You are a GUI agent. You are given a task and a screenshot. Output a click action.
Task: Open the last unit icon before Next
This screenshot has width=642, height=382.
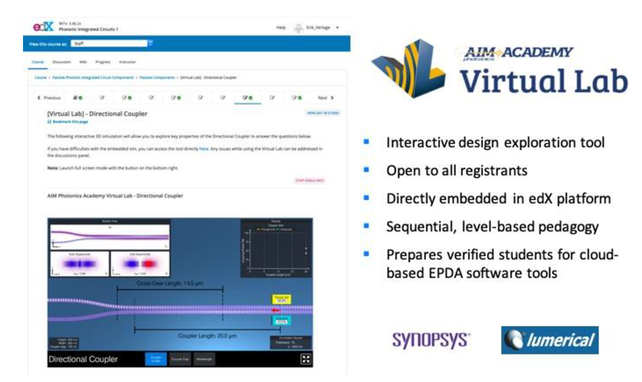tap(297, 98)
